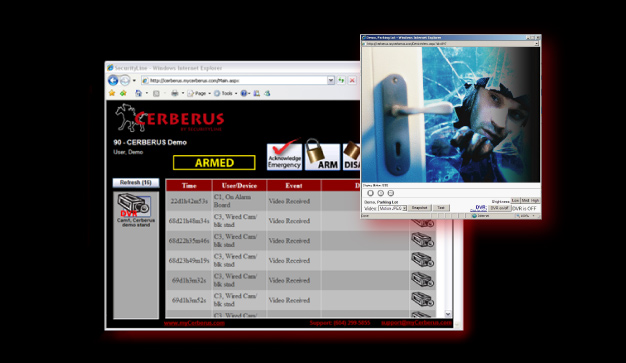Click the browser Back arrow button
The height and width of the screenshot is (363, 626).
pyautogui.click(x=113, y=80)
